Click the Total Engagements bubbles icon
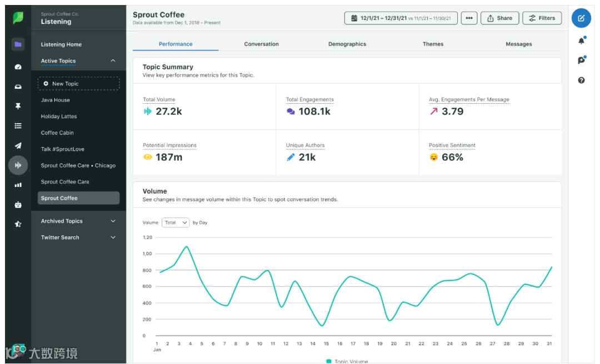This screenshot has height=364, width=600. click(x=291, y=112)
